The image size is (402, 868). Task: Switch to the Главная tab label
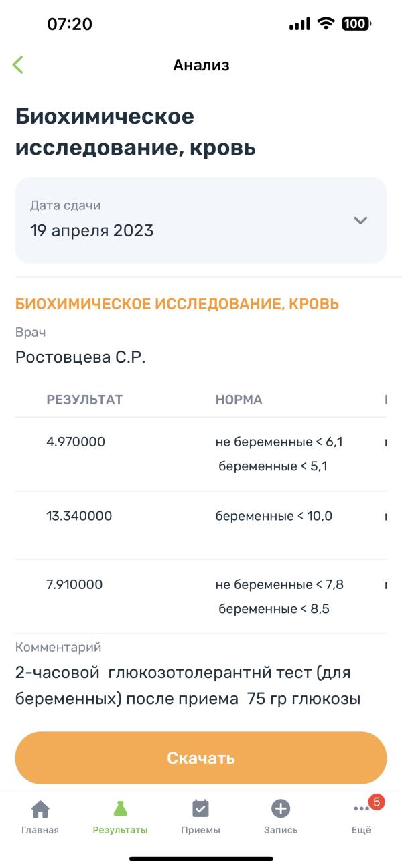tap(40, 830)
